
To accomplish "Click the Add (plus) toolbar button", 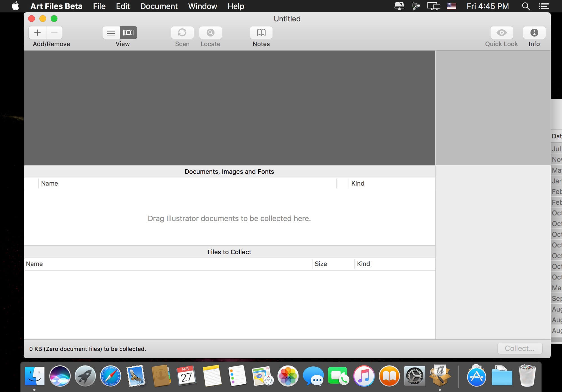I will pos(37,33).
